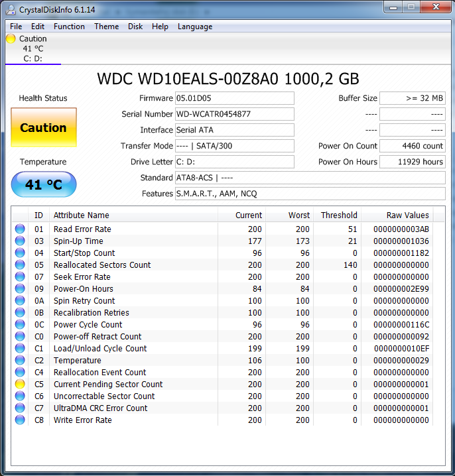The image size is (455, 476).
Task: Select the Current Pending Sector Count row name
Action: pos(108,385)
